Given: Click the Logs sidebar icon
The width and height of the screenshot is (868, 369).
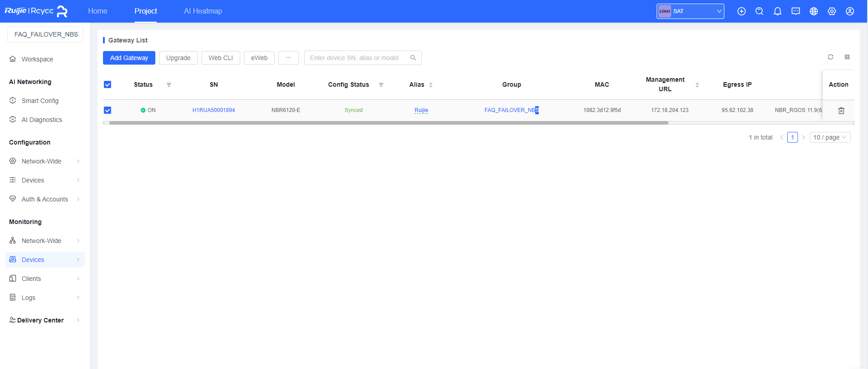Looking at the screenshot, I should [13, 298].
